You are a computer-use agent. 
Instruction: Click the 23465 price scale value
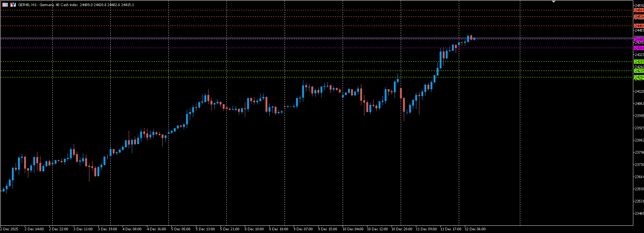pyautogui.click(x=639, y=214)
